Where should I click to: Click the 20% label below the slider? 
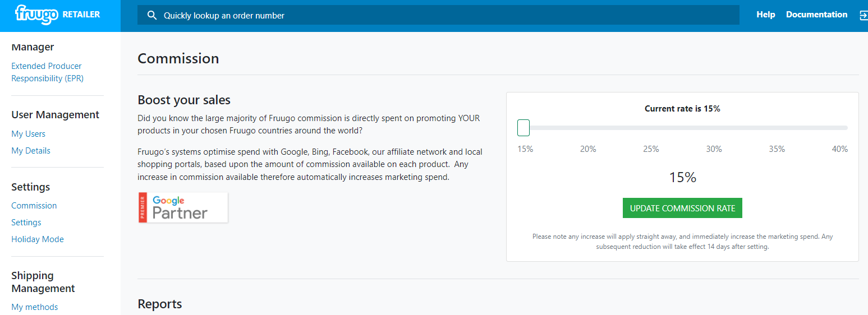tap(588, 149)
